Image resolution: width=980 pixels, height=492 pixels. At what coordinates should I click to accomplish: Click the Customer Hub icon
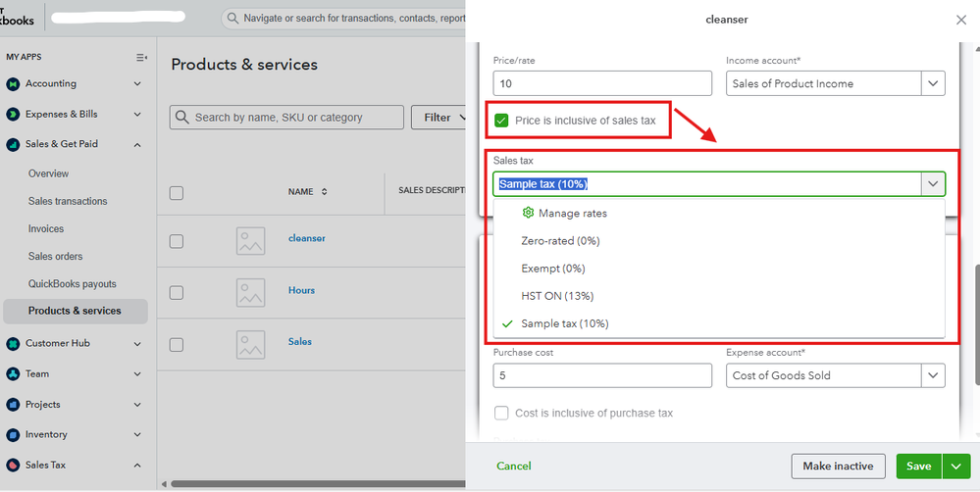click(x=13, y=343)
